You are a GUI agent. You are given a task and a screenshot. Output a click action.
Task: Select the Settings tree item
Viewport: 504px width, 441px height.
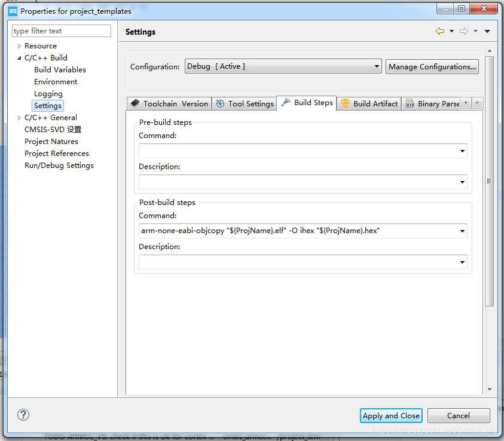[x=48, y=106]
